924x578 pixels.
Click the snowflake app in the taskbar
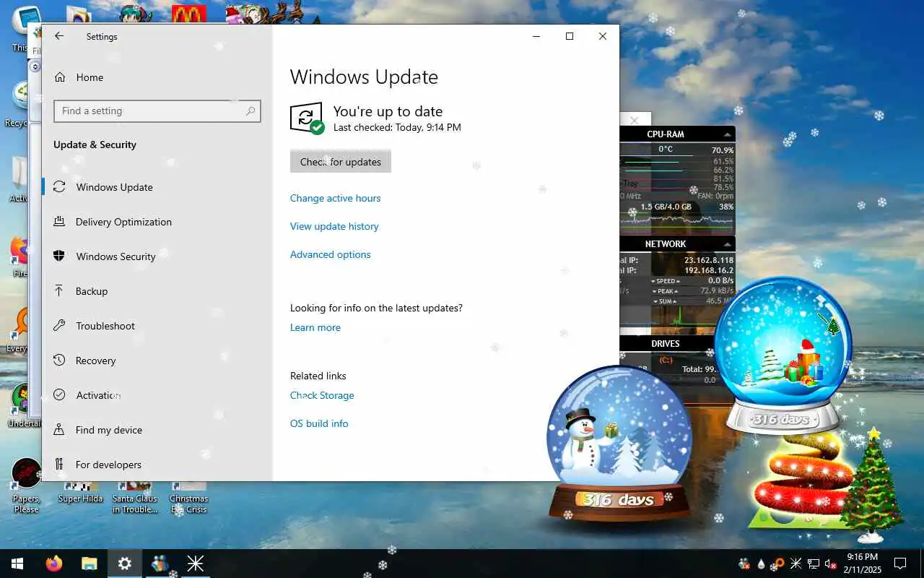click(x=196, y=564)
